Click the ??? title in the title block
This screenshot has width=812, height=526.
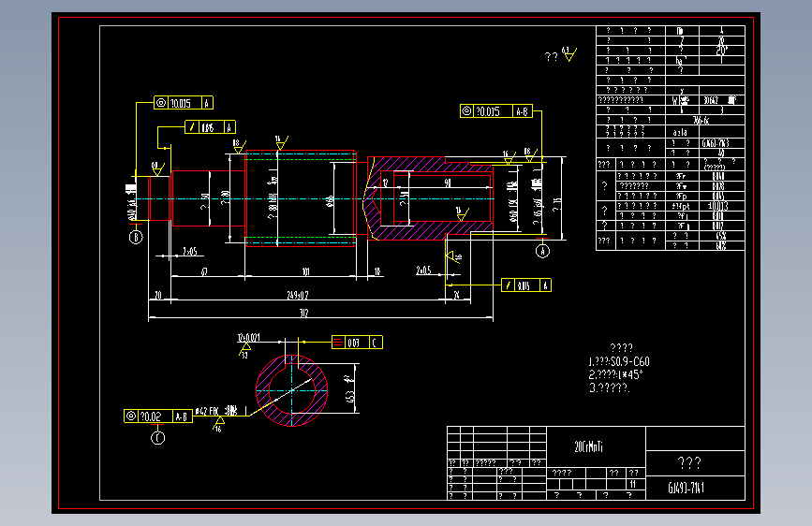tap(689, 462)
